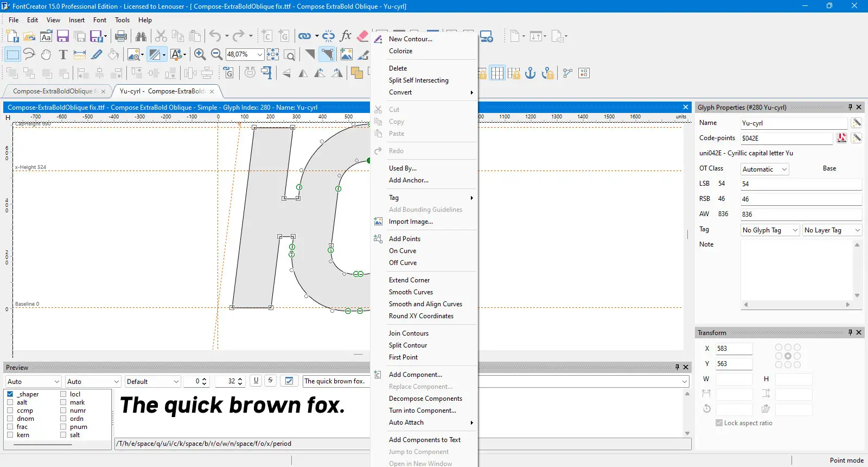868x467 pixels.
Task: Enable the salt feature checkbox
Action: 63,435
